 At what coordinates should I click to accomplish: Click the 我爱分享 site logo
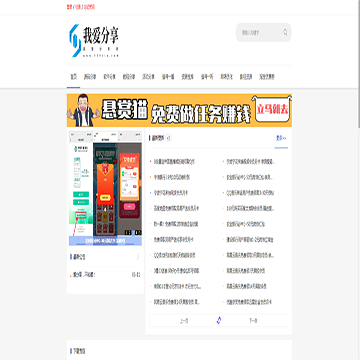coord(94,41)
